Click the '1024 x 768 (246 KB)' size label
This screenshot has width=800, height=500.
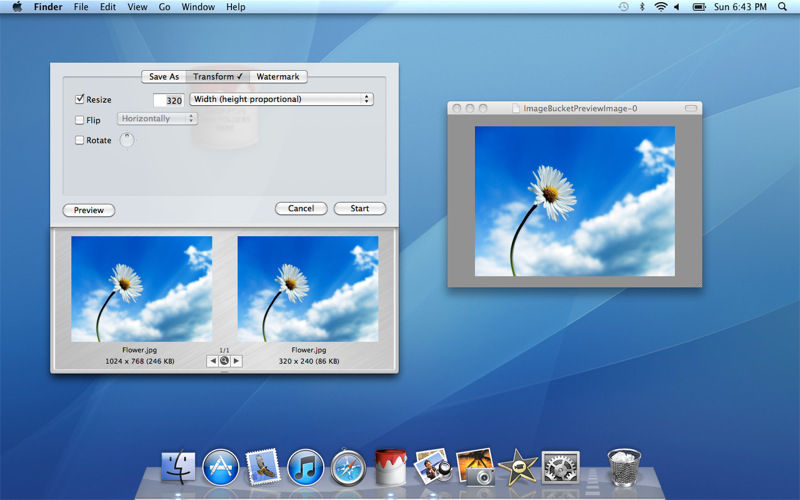coord(140,361)
